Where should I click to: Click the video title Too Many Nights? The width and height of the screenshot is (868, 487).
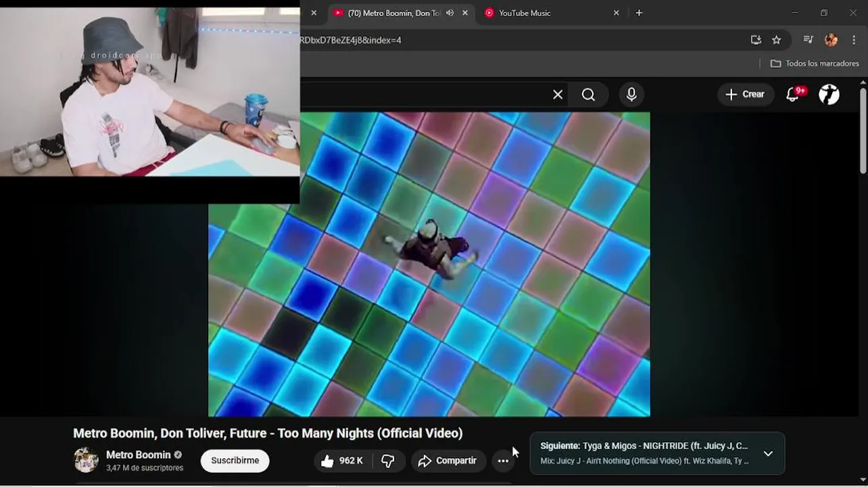268,434
